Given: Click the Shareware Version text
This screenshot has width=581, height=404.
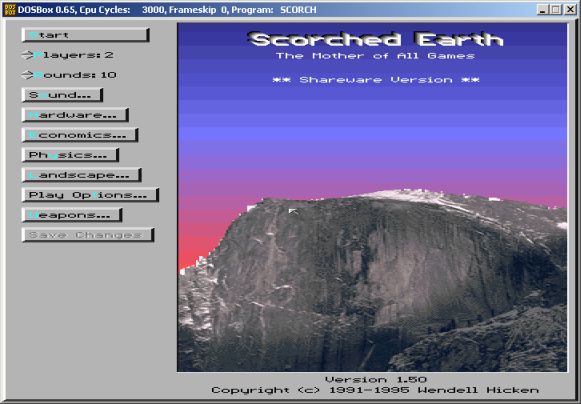Looking at the screenshot, I should click(376, 80).
